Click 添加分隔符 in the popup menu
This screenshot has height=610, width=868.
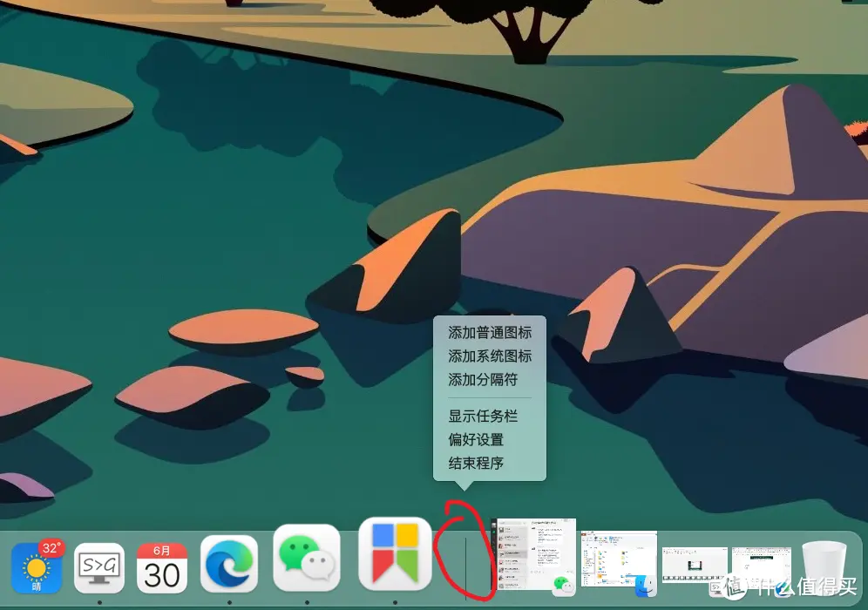[483, 379]
